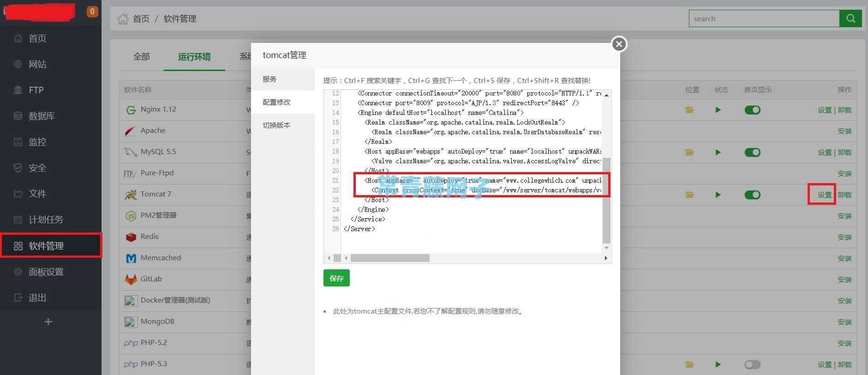Click the GitLab fox icon
Screen dimensions: 868x375
(131, 280)
